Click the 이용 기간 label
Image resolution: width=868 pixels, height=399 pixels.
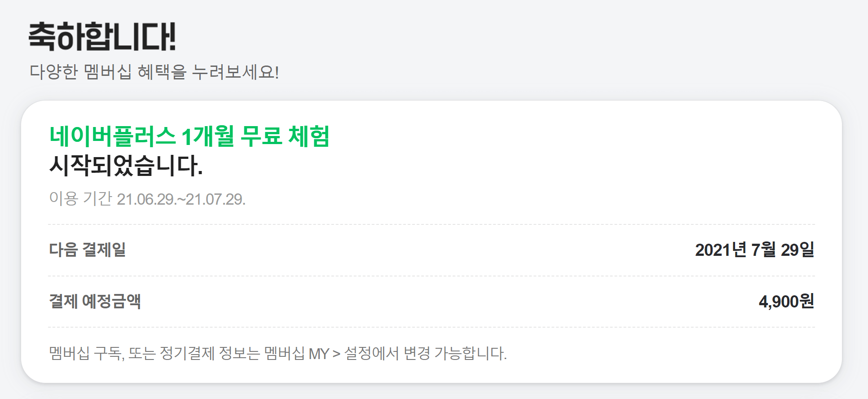click(80, 198)
